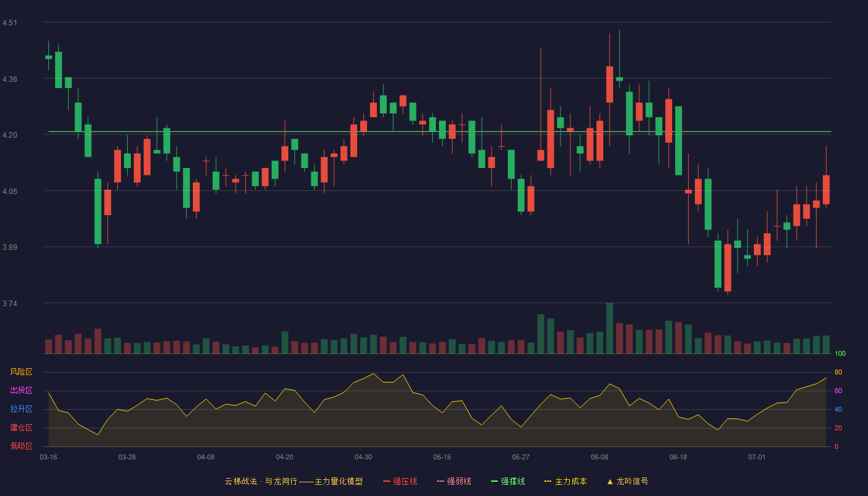
Task: Click the 05-27 date label
Action: tap(521, 457)
